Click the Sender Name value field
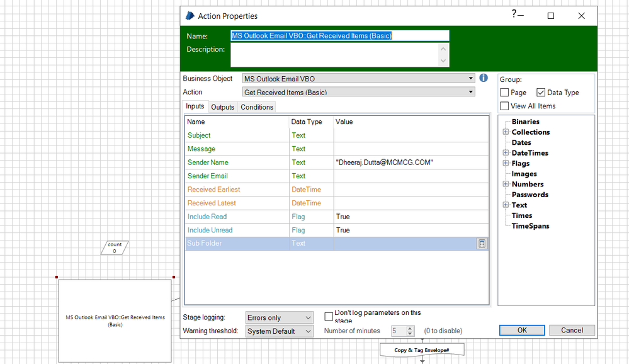629x364 pixels. pyautogui.click(x=411, y=162)
